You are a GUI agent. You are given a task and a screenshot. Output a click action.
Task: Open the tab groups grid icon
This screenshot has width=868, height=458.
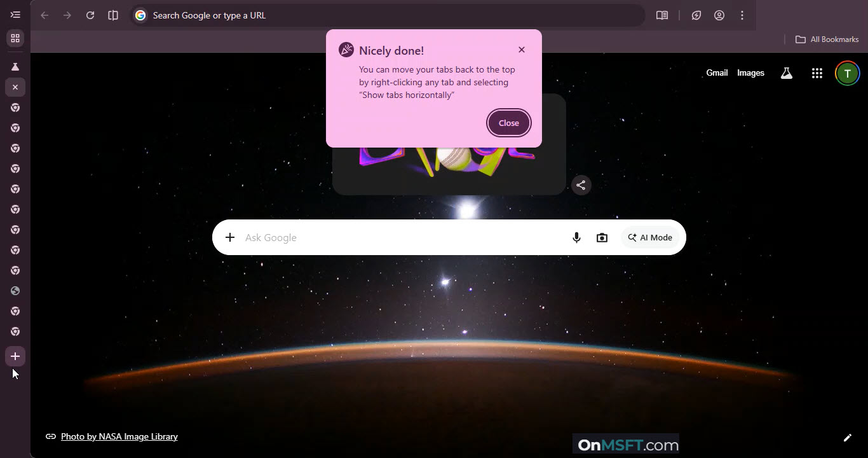tap(15, 38)
